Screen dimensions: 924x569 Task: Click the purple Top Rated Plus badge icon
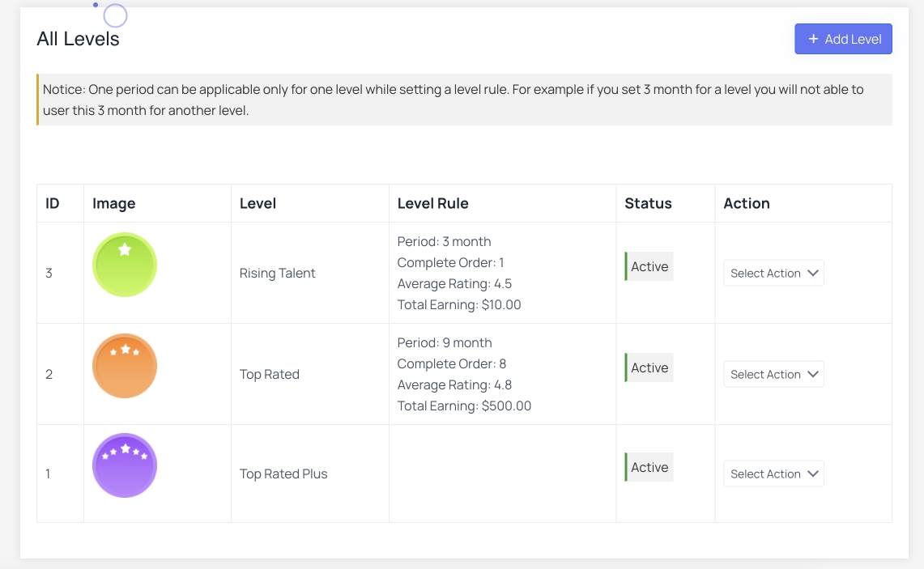pyautogui.click(x=124, y=465)
